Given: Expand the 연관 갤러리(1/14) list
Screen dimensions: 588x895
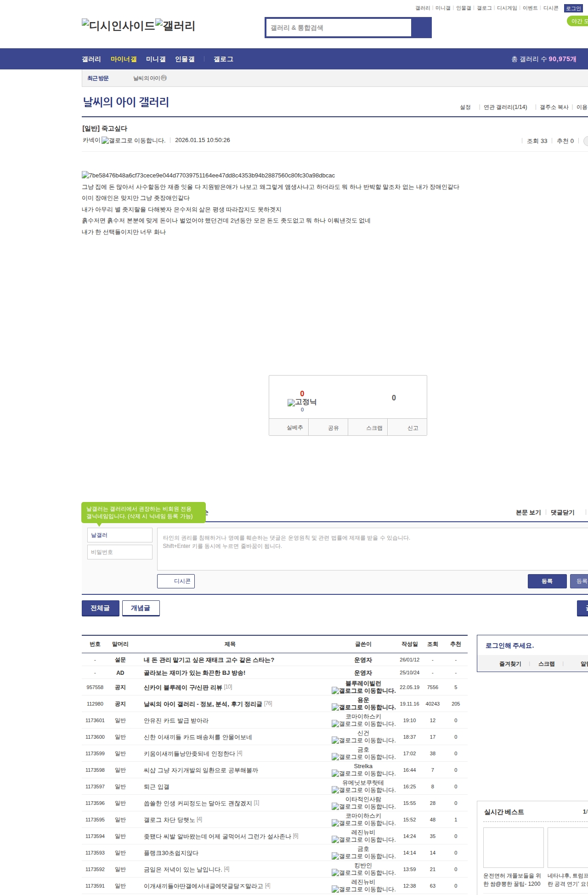Looking at the screenshot, I should [505, 107].
